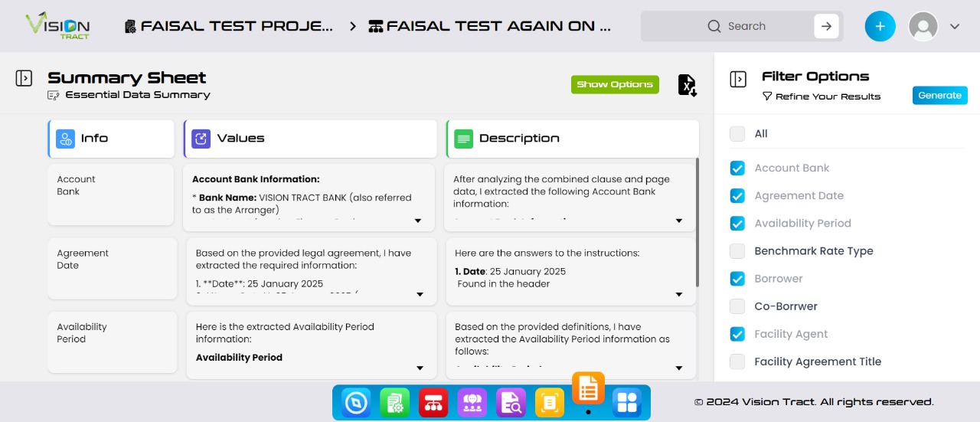Open the green document-settings icon in the dock
Viewport: 980px width, 422px height.
(x=395, y=402)
